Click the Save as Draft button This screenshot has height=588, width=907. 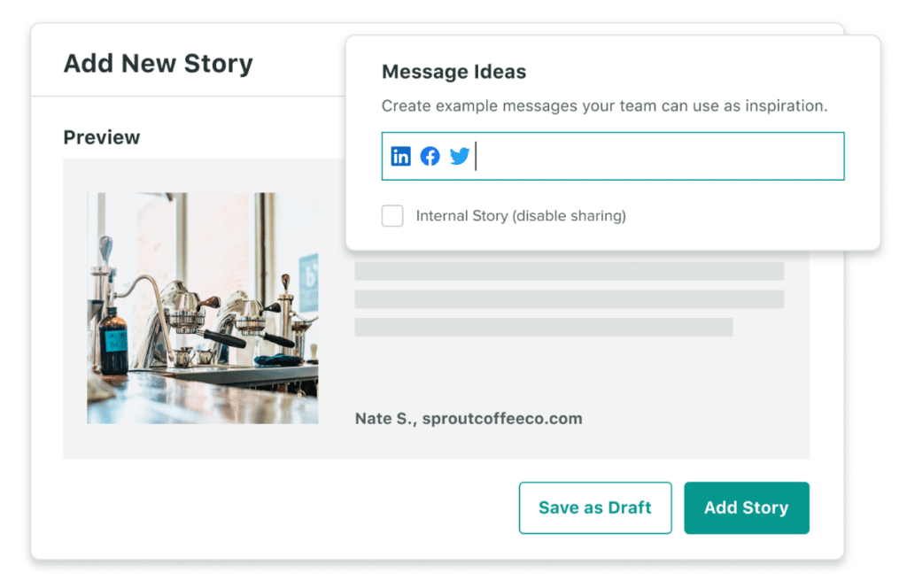click(595, 507)
